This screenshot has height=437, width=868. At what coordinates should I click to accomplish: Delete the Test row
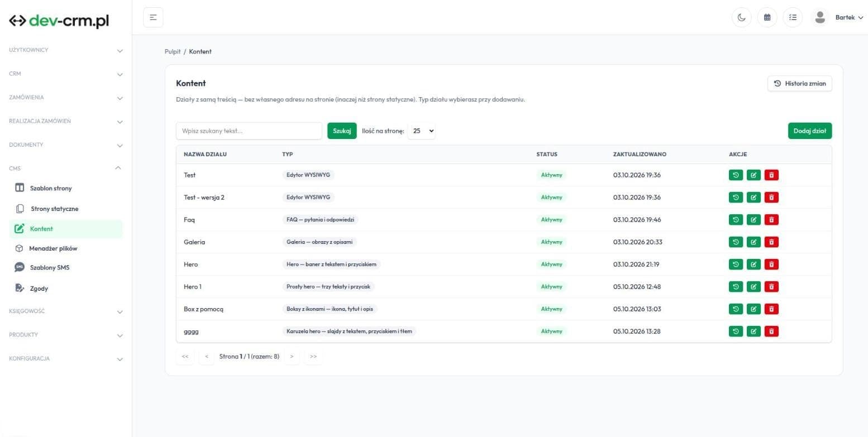click(771, 175)
